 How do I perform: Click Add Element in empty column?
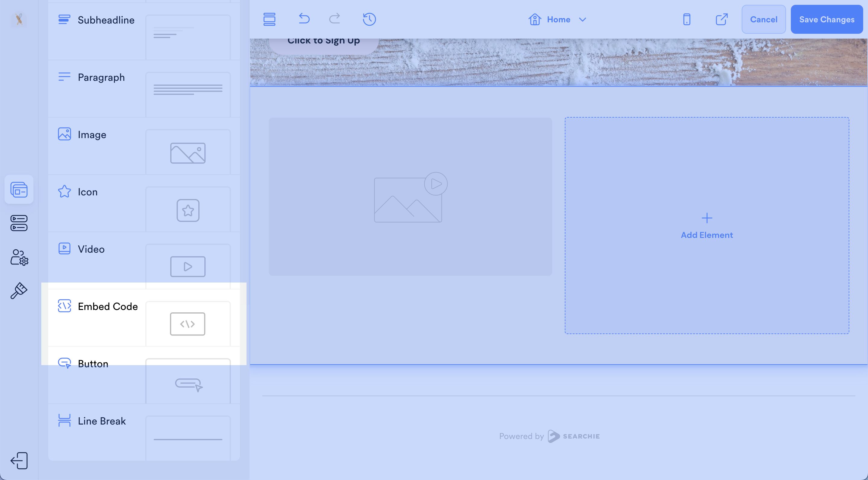point(706,226)
